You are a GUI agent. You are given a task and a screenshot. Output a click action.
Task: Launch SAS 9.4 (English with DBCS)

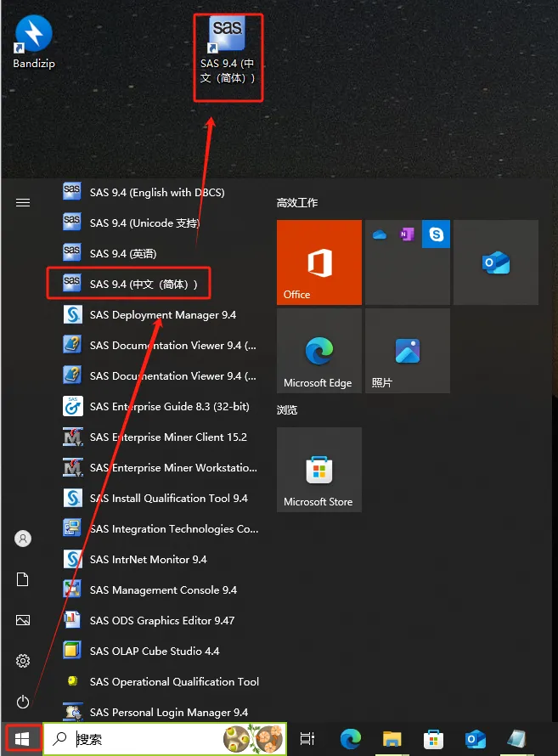(156, 192)
